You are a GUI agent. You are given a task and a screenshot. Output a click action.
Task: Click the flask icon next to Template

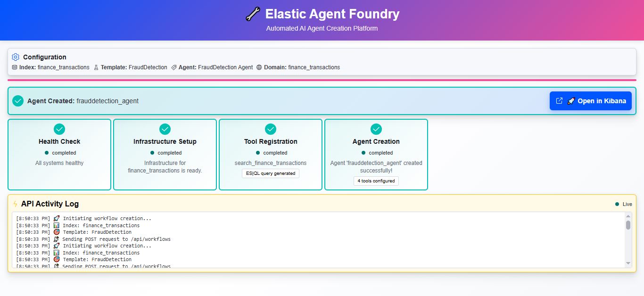coord(96,67)
